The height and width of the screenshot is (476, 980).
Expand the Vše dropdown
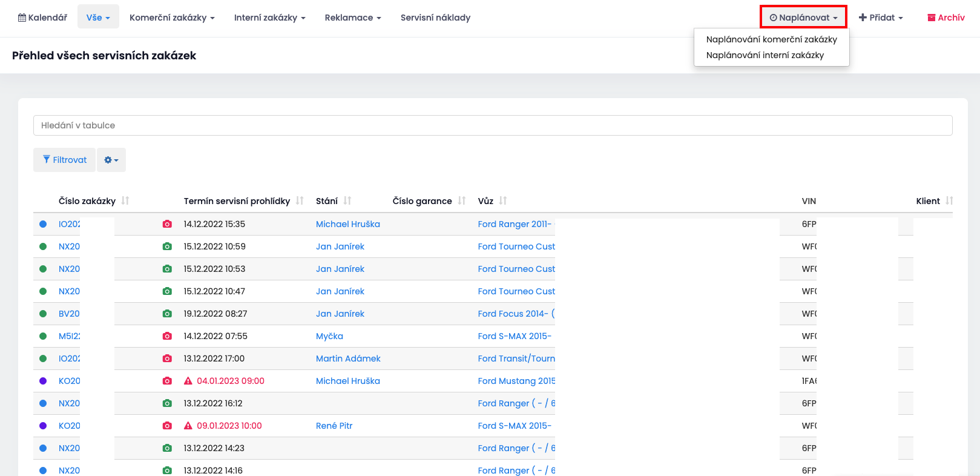[98, 17]
